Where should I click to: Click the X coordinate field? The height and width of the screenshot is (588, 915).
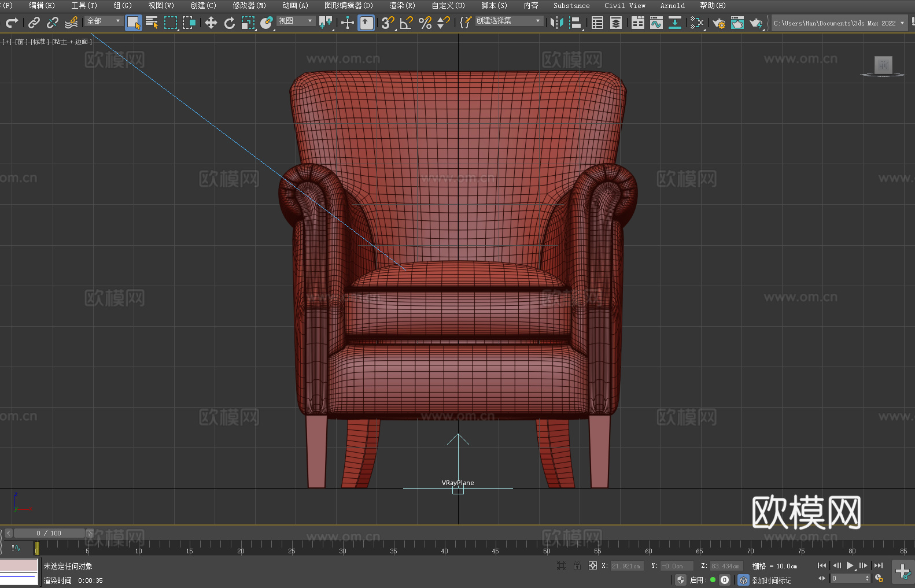point(626,566)
